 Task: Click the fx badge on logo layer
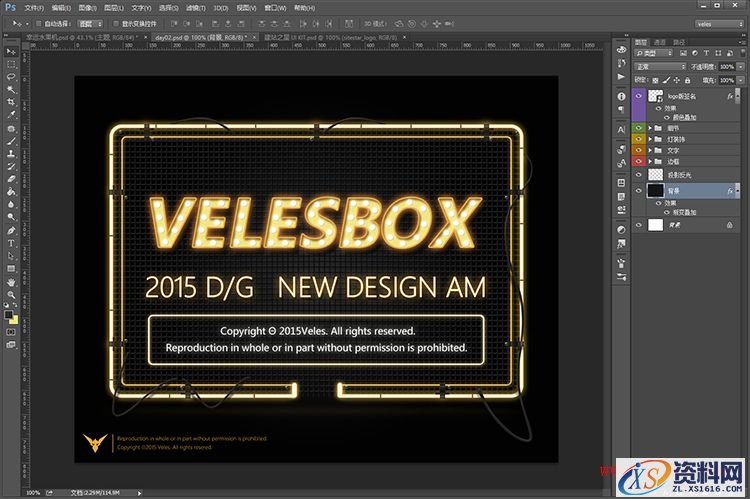click(x=730, y=98)
